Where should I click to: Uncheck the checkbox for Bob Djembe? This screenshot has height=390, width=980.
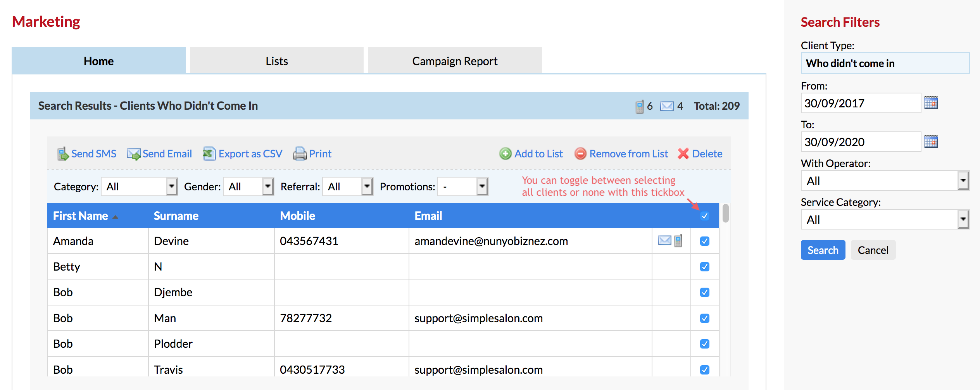[705, 292]
